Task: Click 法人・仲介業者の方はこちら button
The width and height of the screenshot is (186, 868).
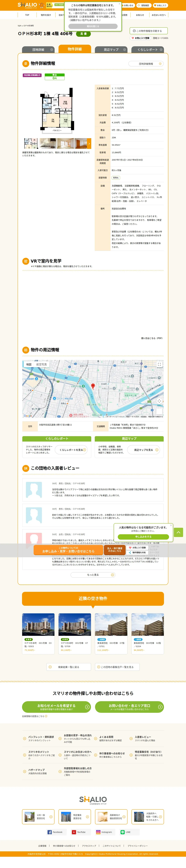Action: click(x=114, y=550)
